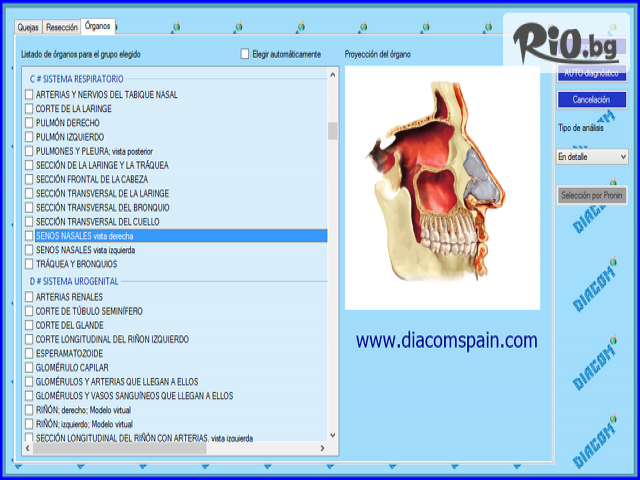Toggle the GLOMÉRULO CAPILAR checkbox
This screenshot has width=640, height=480.
(x=29, y=367)
